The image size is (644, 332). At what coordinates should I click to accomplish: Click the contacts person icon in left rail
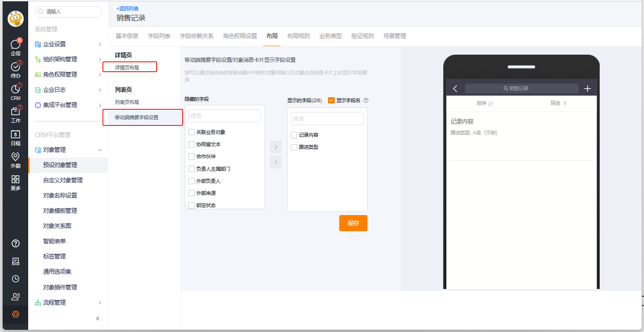[x=16, y=297]
